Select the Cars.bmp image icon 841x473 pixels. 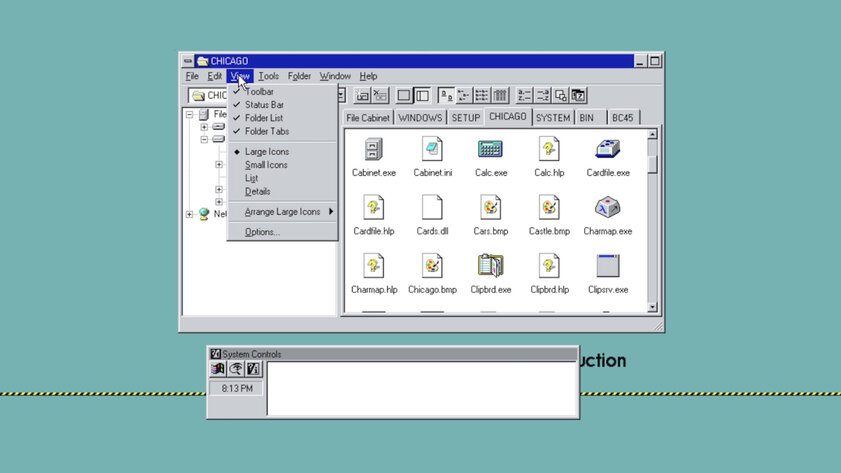coord(490,208)
